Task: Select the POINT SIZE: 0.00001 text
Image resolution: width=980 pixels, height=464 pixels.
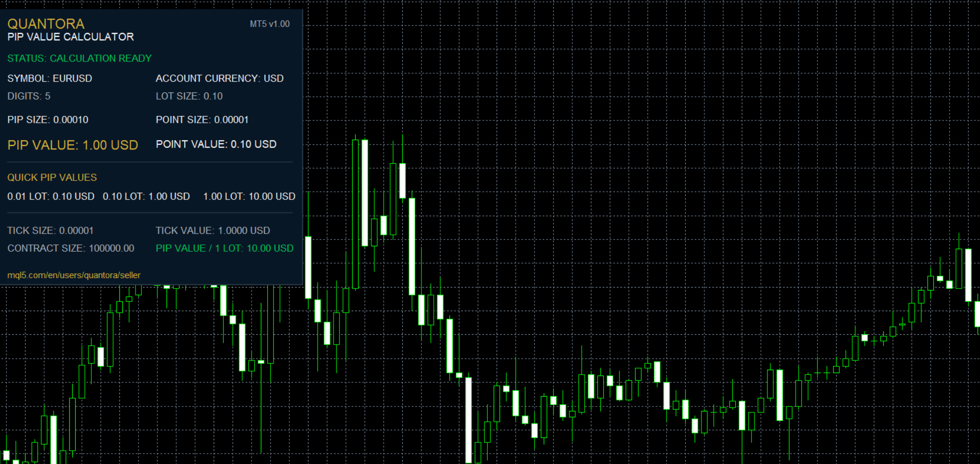Action: coord(202,120)
